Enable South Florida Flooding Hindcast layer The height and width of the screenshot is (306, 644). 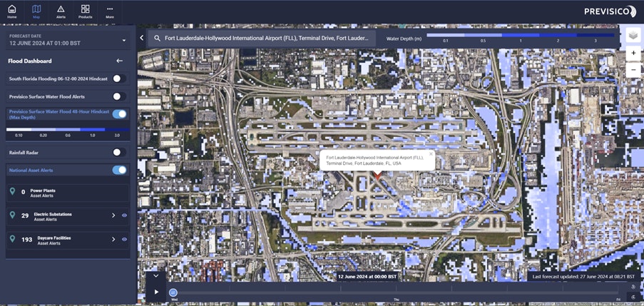coord(119,78)
